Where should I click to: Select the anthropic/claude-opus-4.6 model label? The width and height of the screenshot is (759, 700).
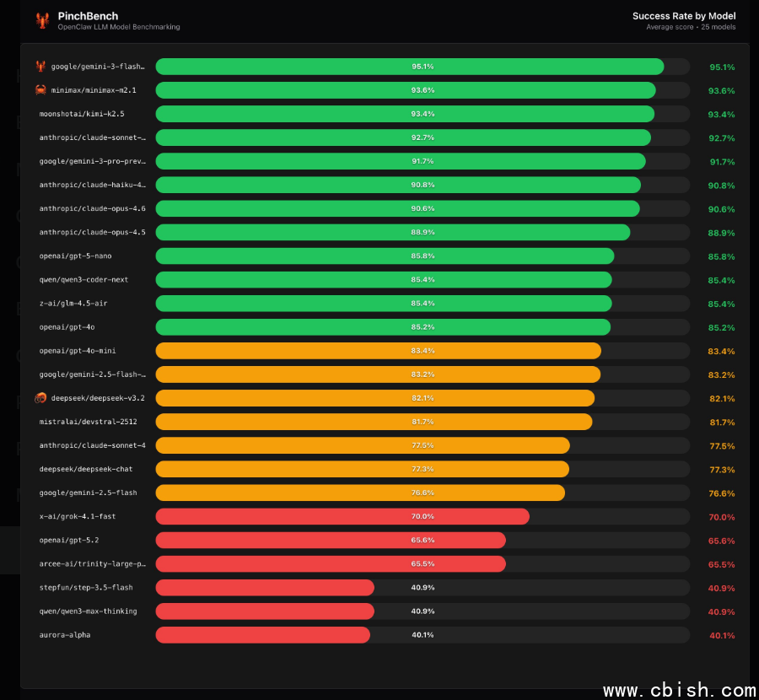[x=92, y=208]
